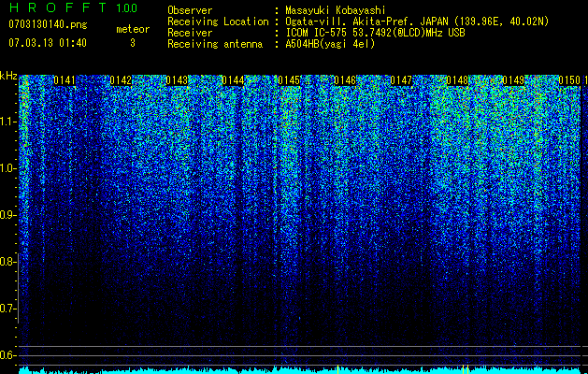Select ICOM IC-575 53.7492 MHz USB text

[375, 33]
